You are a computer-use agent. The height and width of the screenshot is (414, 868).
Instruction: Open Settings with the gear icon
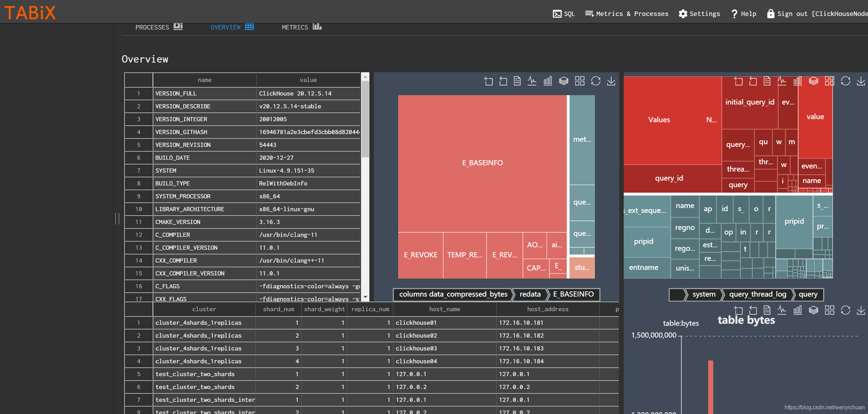click(699, 14)
